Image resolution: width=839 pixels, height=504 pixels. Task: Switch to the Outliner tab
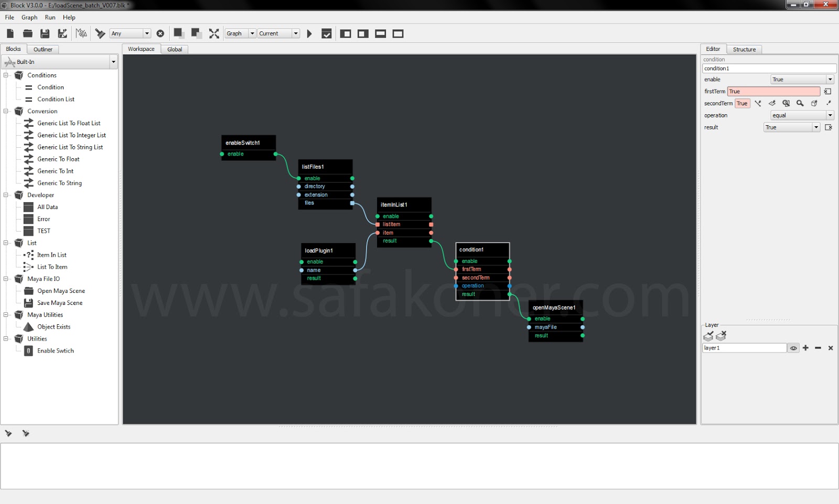[x=43, y=49]
